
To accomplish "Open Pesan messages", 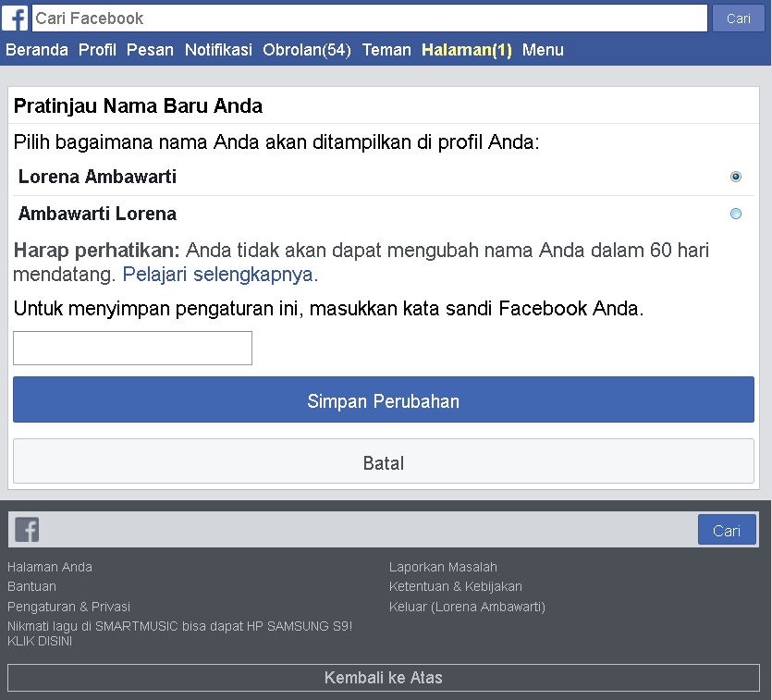I will (150, 50).
